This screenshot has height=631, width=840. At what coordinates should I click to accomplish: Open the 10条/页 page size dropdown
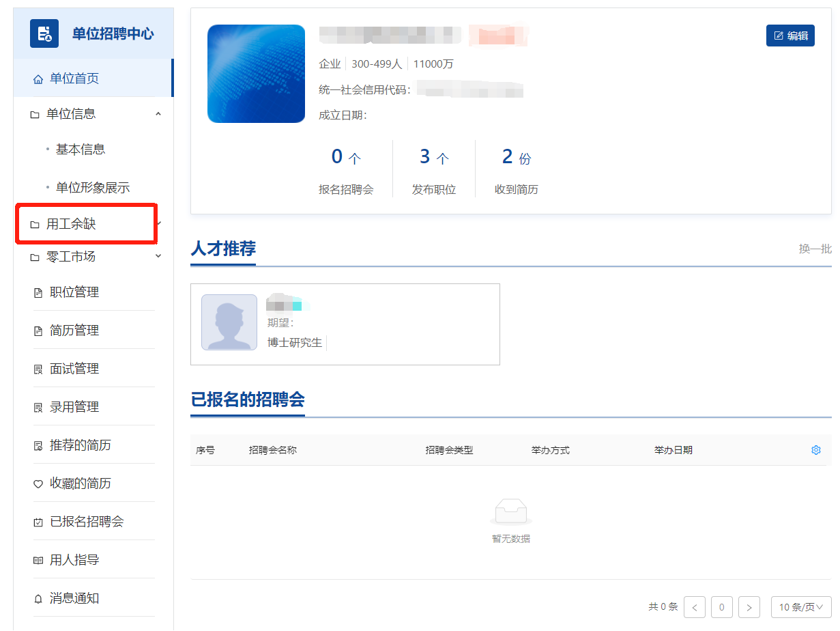[800, 606]
